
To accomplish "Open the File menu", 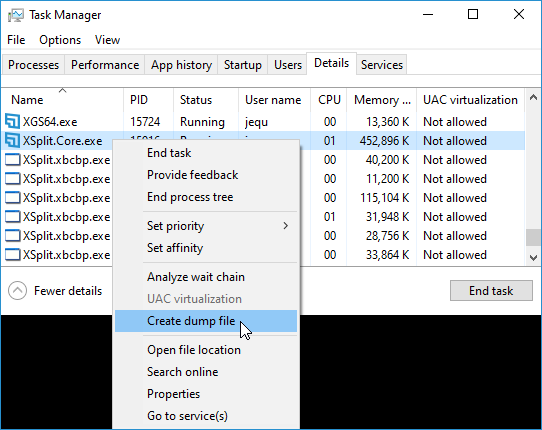I will click(x=16, y=40).
